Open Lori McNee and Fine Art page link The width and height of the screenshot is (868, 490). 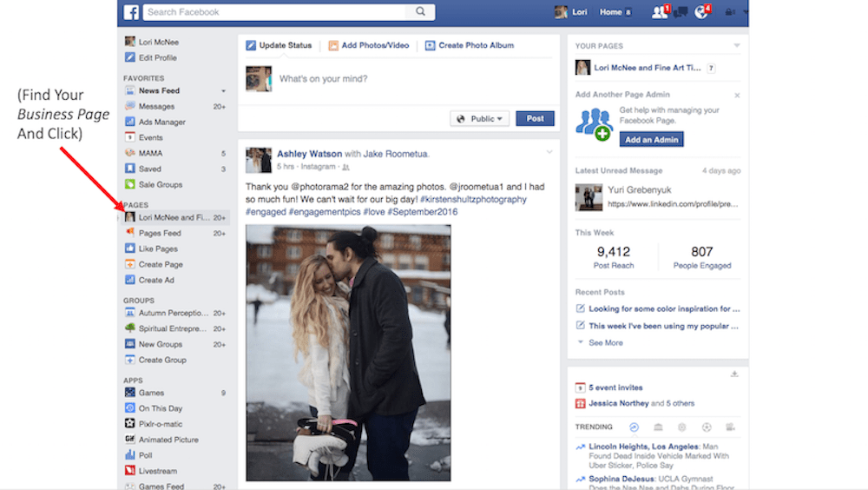(x=648, y=68)
